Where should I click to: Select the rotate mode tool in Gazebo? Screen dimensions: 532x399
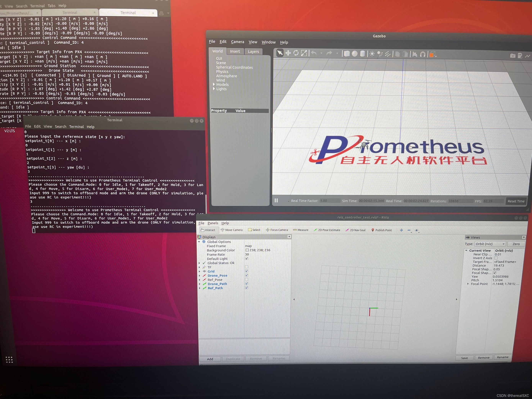pos(296,53)
